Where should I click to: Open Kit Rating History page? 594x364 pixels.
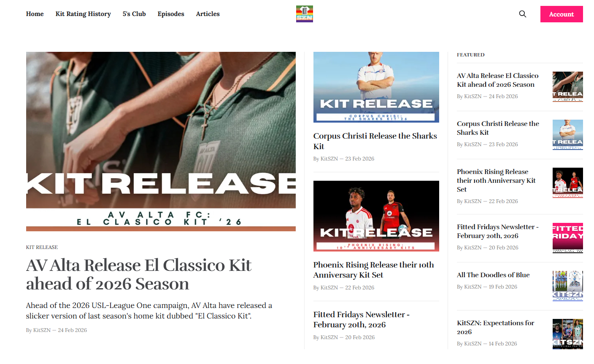pyautogui.click(x=83, y=14)
